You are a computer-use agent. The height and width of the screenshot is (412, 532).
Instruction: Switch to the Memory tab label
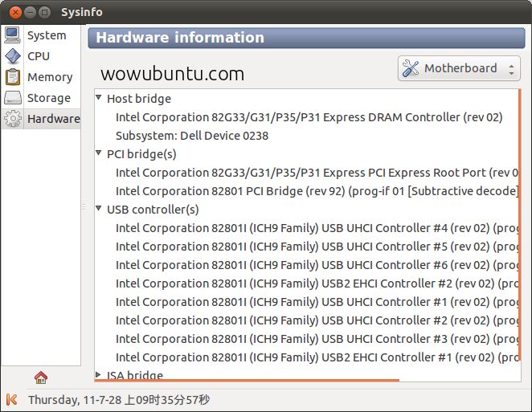pos(50,77)
